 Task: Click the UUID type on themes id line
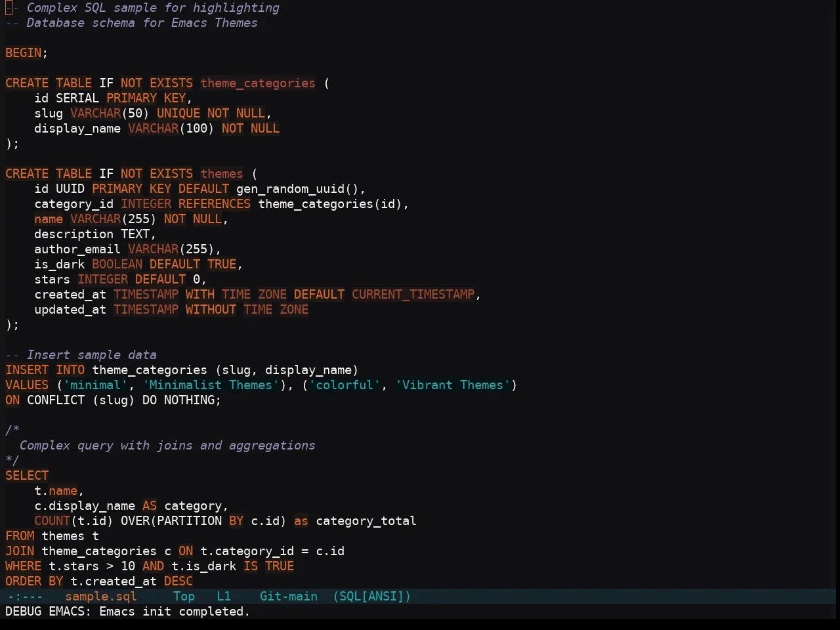tap(70, 189)
